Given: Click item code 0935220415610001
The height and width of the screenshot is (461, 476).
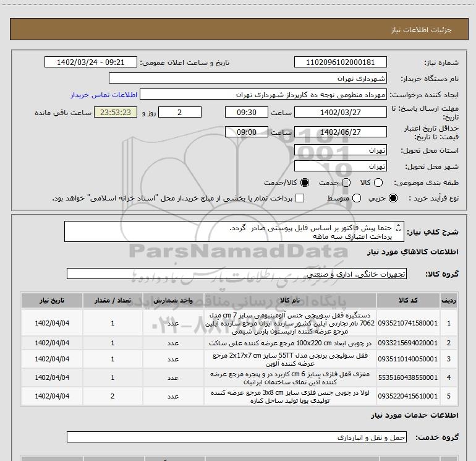Looking at the screenshot, I should (x=408, y=396).
